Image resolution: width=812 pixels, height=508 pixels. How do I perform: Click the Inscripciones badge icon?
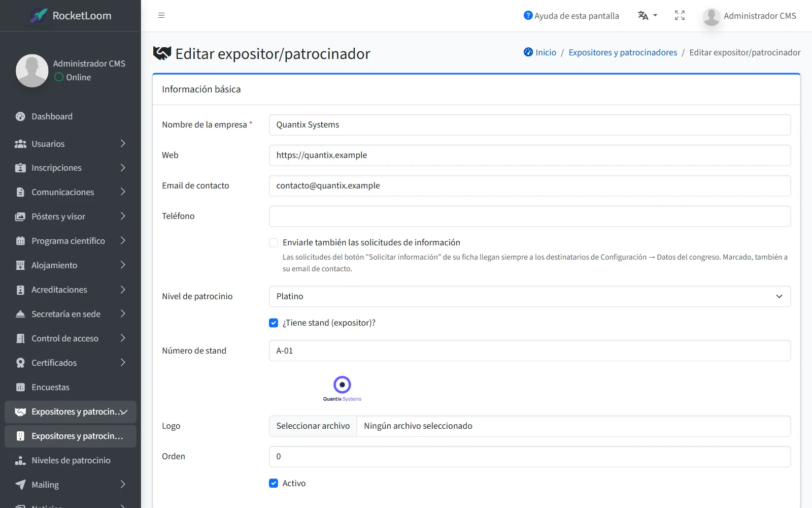[x=20, y=168]
